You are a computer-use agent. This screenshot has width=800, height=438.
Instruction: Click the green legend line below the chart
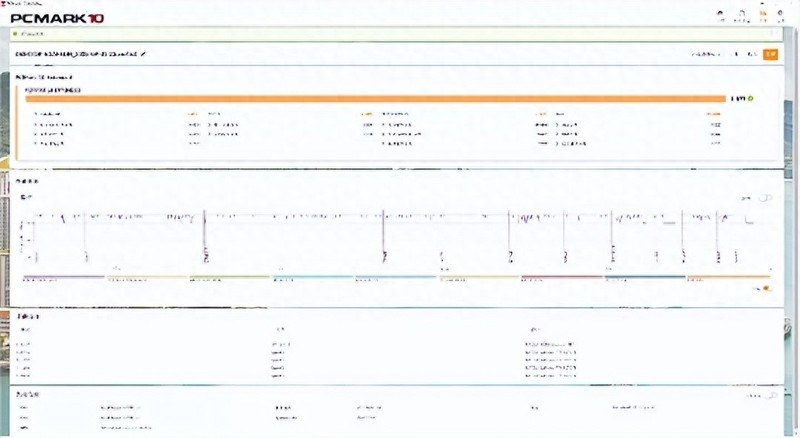click(x=230, y=277)
